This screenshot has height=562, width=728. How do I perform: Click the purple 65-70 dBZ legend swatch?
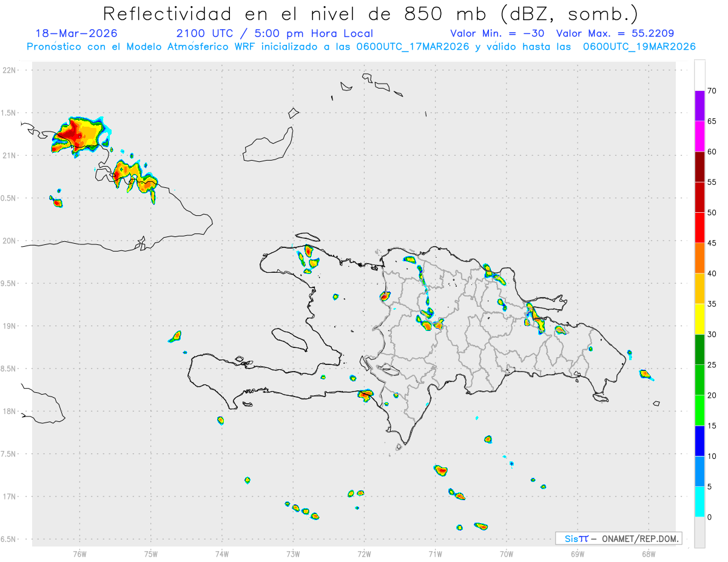[x=699, y=106]
